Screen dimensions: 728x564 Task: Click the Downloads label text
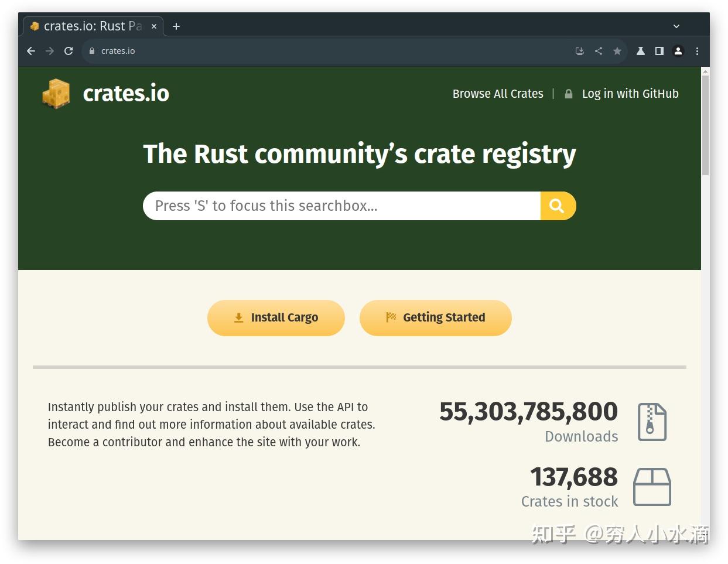pyautogui.click(x=582, y=436)
